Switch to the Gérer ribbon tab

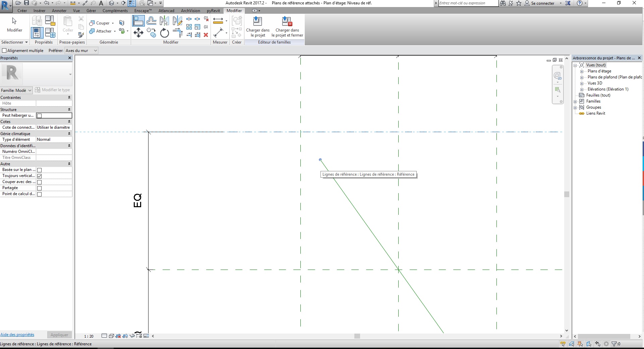point(91,11)
